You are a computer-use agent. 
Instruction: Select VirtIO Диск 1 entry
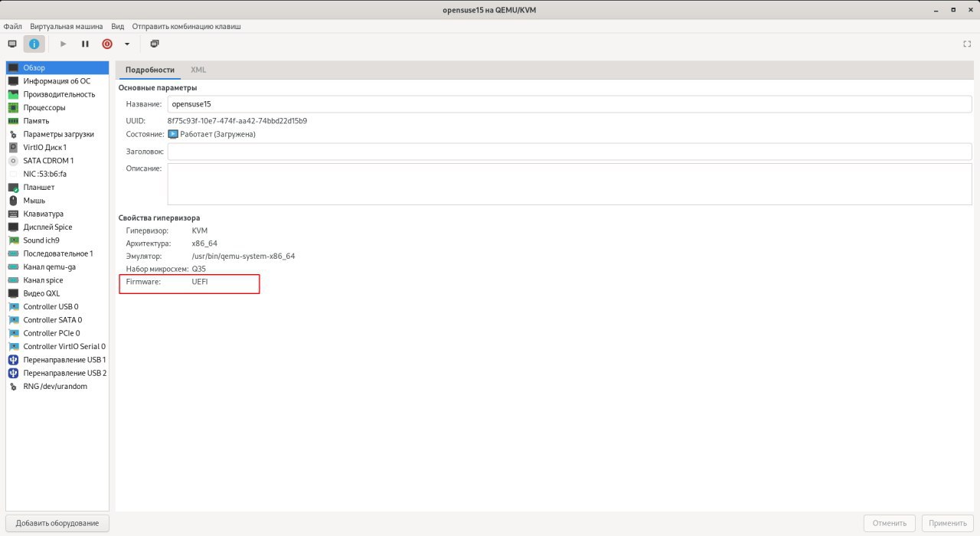(x=57, y=147)
